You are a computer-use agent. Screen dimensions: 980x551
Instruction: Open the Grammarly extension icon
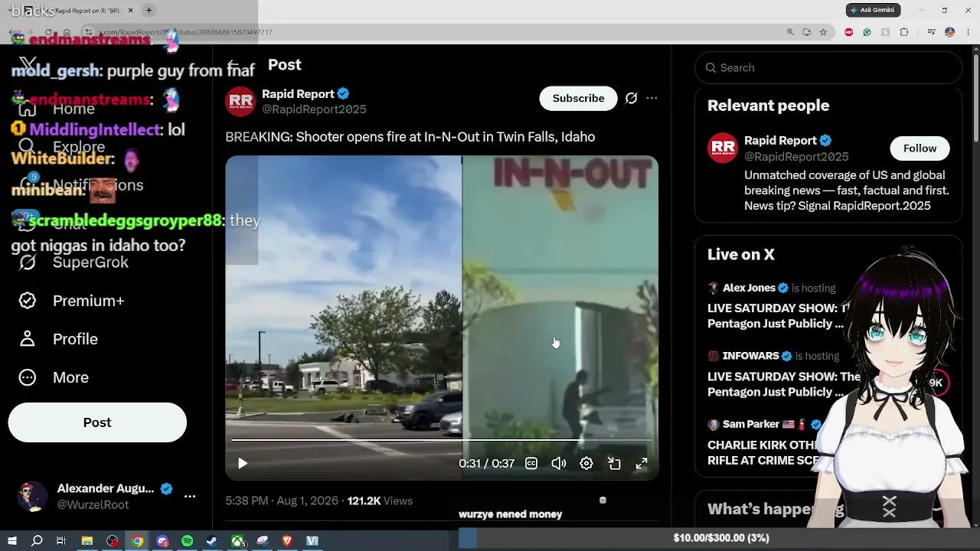click(867, 32)
